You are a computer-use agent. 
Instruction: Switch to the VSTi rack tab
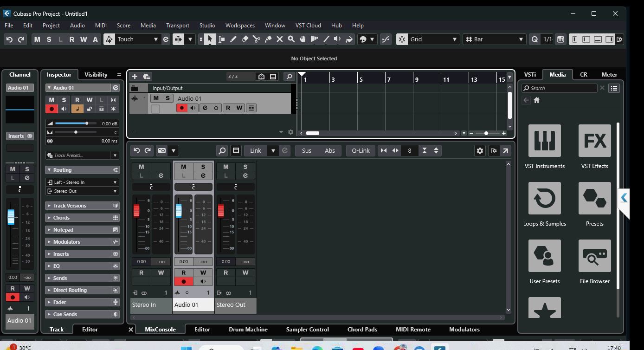(x=530, y=75)
